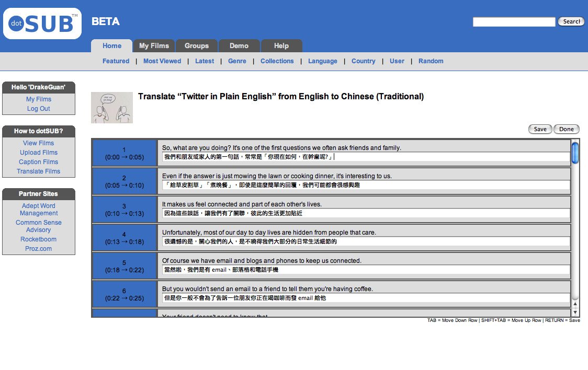The width and height of the screenshot is (588, 370).
Task: Browse films by User
Action: [397, 61]
